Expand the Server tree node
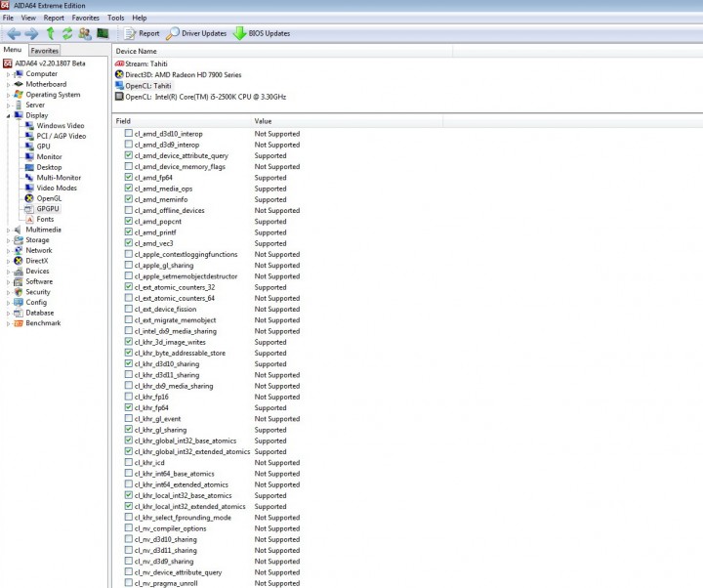703x588 pixels. pyautogui.click(x=8, y=105)
